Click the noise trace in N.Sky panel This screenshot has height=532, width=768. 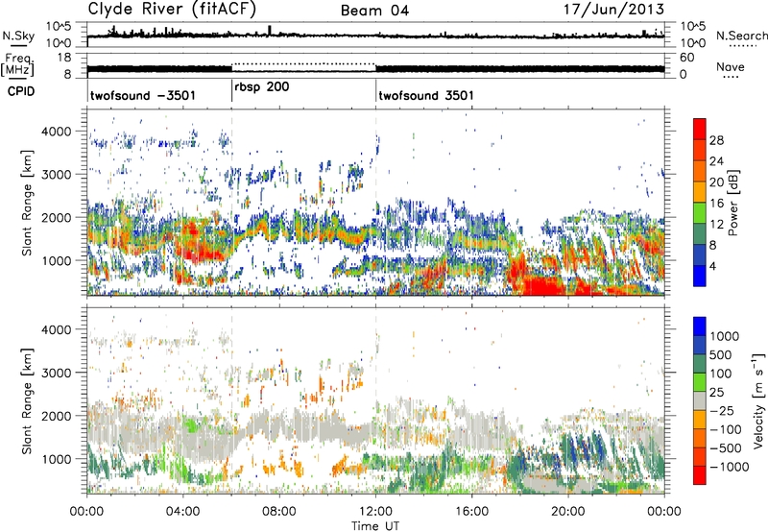(375, 36)
